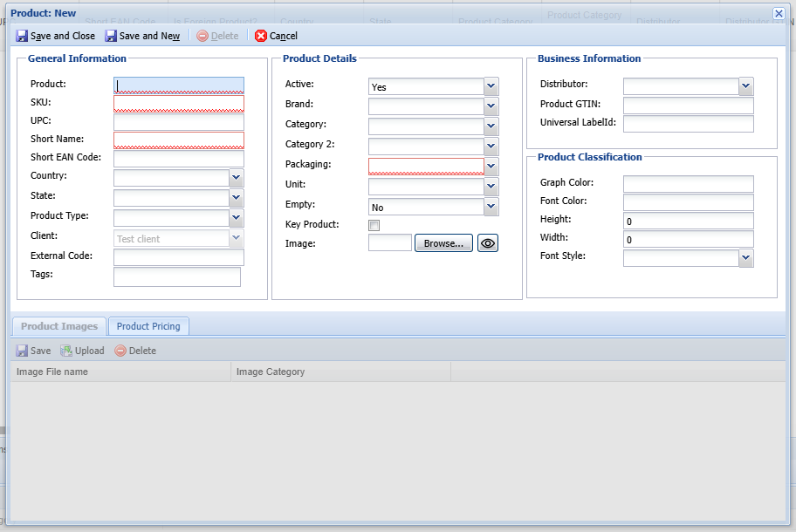Click inside the SKU input field
The width and height of the screenshot is (796, 532).
click(x=178, y=102)
